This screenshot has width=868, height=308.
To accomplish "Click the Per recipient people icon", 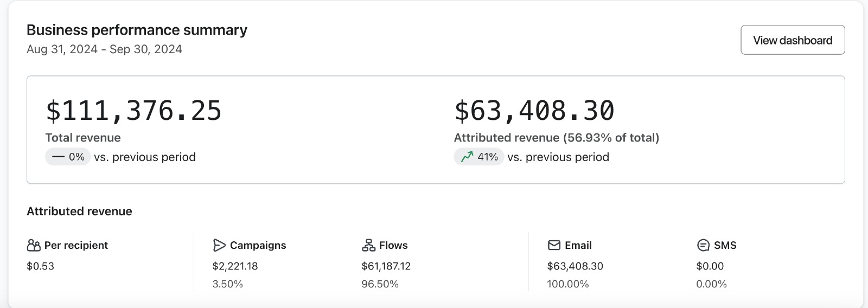I will (x=34, y=246).
